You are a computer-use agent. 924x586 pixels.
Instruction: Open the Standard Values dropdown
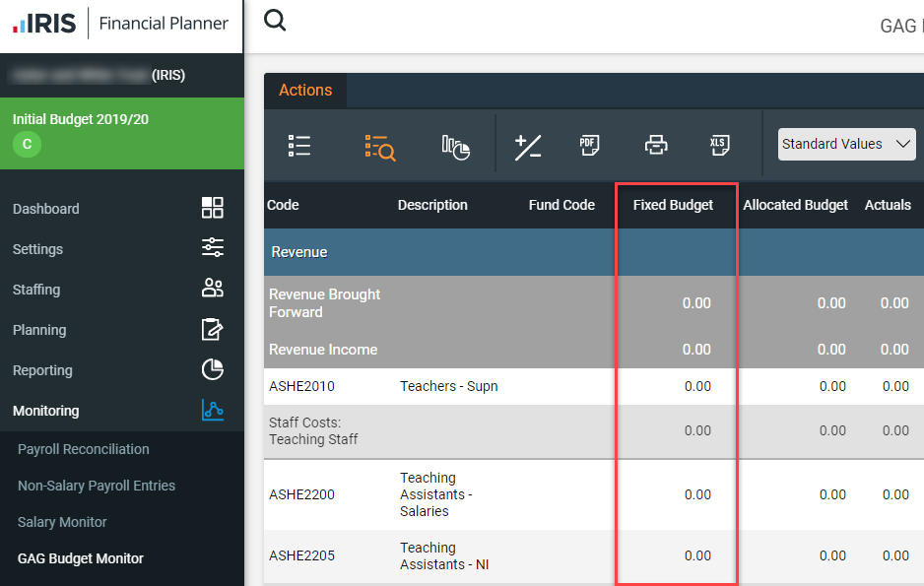(846, 144)
